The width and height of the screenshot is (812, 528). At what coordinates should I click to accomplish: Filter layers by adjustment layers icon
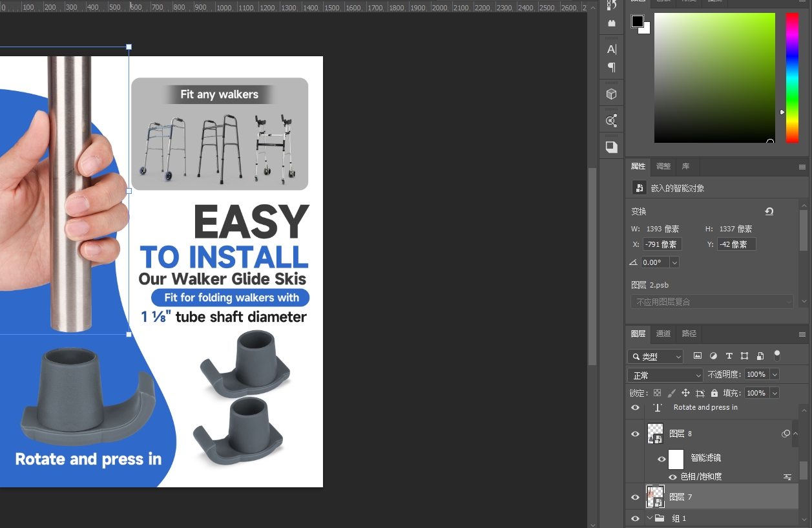[713, 356]
